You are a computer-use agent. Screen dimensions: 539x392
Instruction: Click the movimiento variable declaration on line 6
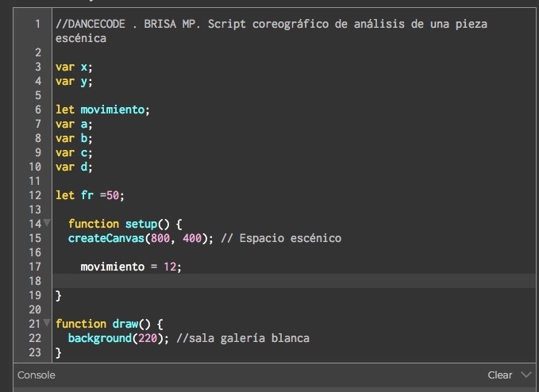(113, 110)
